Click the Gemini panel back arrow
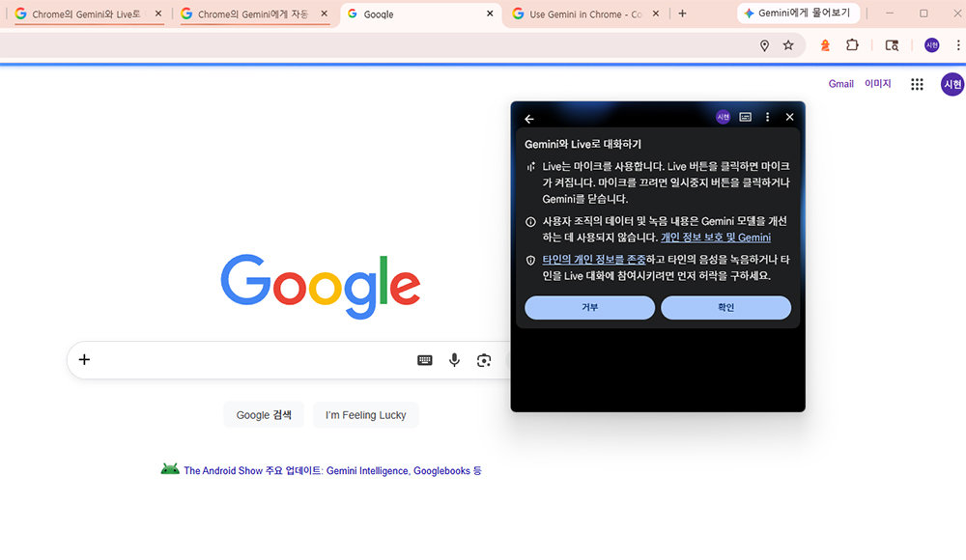 [529, 119]
